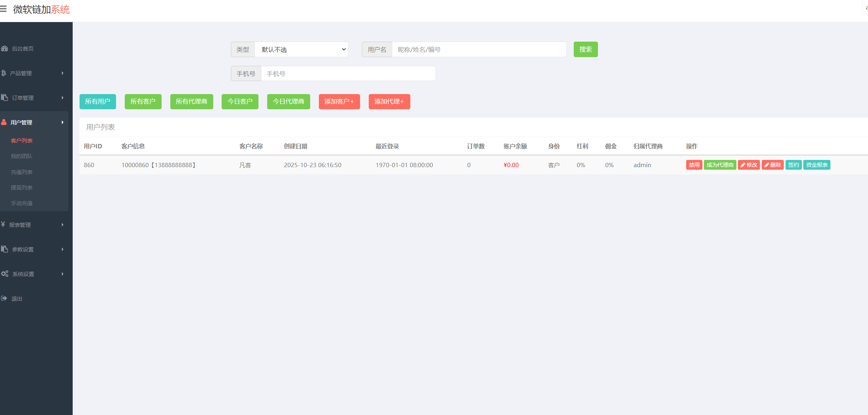
Task: Click the 添加客户+ button
Action: 339,101
